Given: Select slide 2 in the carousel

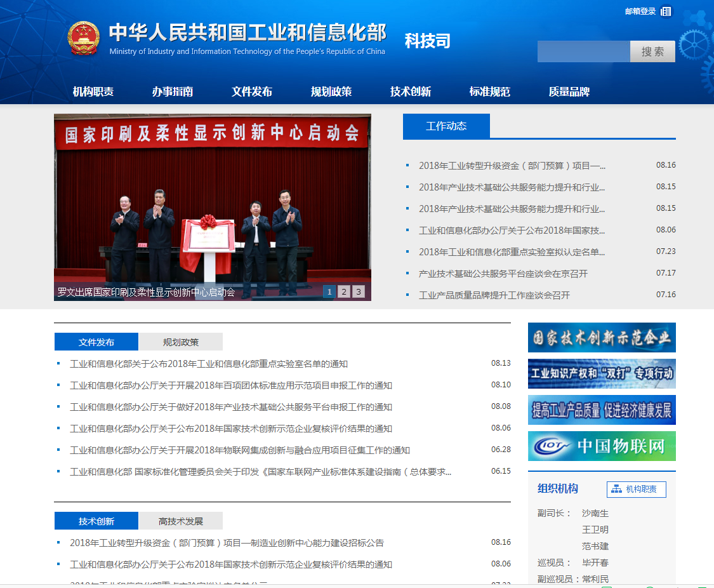Looking at the screenshot, I should tap(344, 291).
